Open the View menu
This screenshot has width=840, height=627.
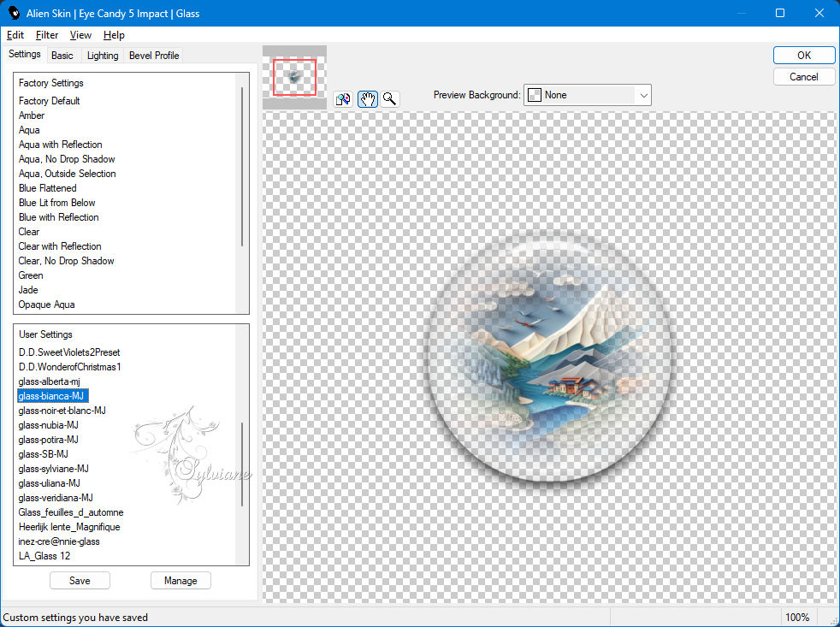[80, 35]
